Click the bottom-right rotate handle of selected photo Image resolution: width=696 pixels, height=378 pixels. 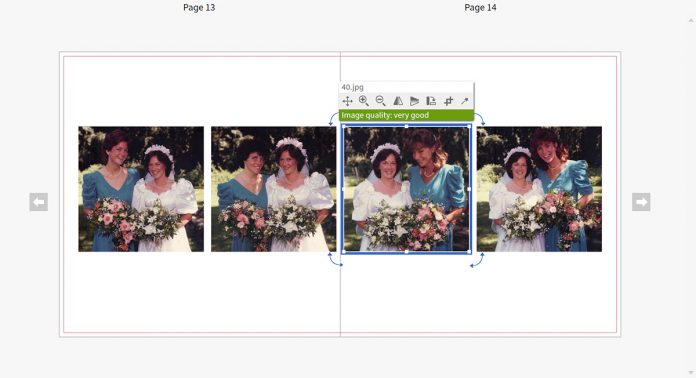pos(477,260)
